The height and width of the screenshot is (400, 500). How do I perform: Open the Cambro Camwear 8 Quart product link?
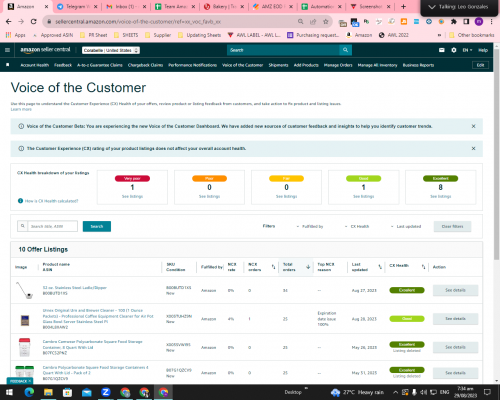coord(92,344)
